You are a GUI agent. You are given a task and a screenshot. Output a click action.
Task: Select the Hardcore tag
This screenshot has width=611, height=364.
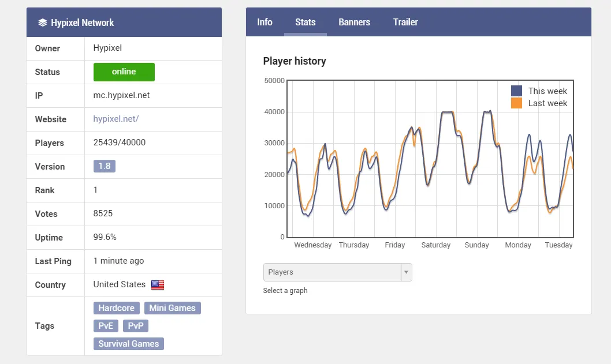(x=116, y=308)
